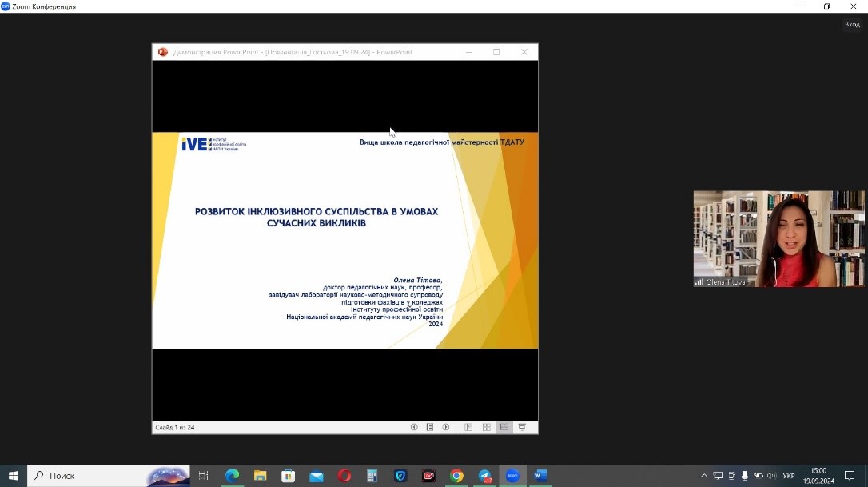Viewport: 868px width, 487px height.
Task: Open Microsoft Store from the taskbar
Action: point(289,475)
